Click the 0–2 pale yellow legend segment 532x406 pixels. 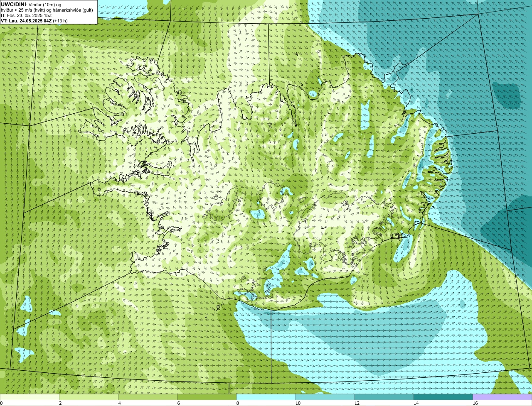[30, 397]
